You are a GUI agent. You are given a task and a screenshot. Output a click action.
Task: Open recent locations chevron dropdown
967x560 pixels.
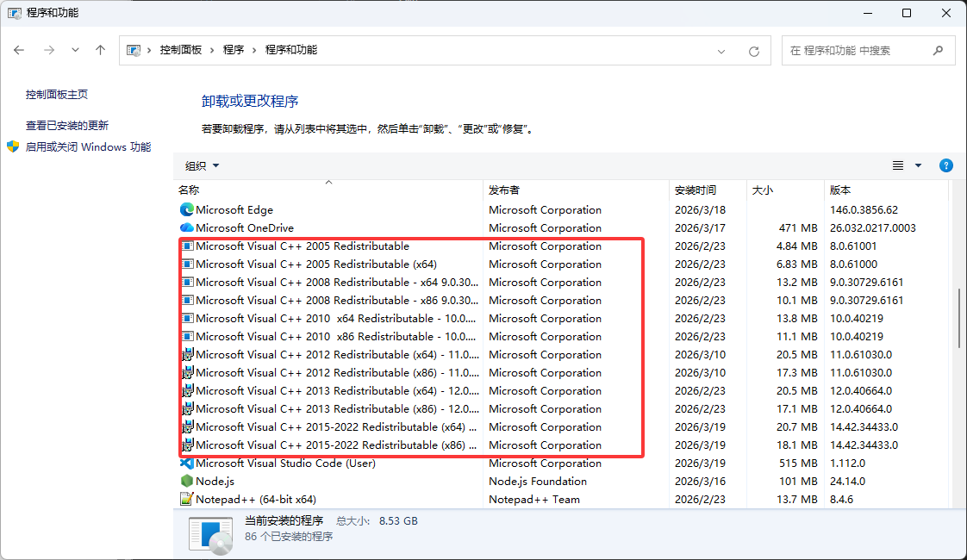(x=76, y=51)
